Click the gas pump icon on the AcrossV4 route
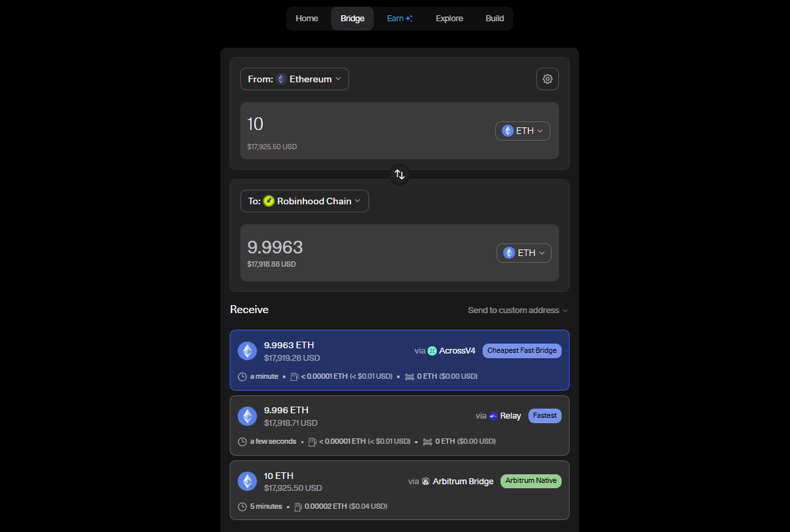 point(295,377)
